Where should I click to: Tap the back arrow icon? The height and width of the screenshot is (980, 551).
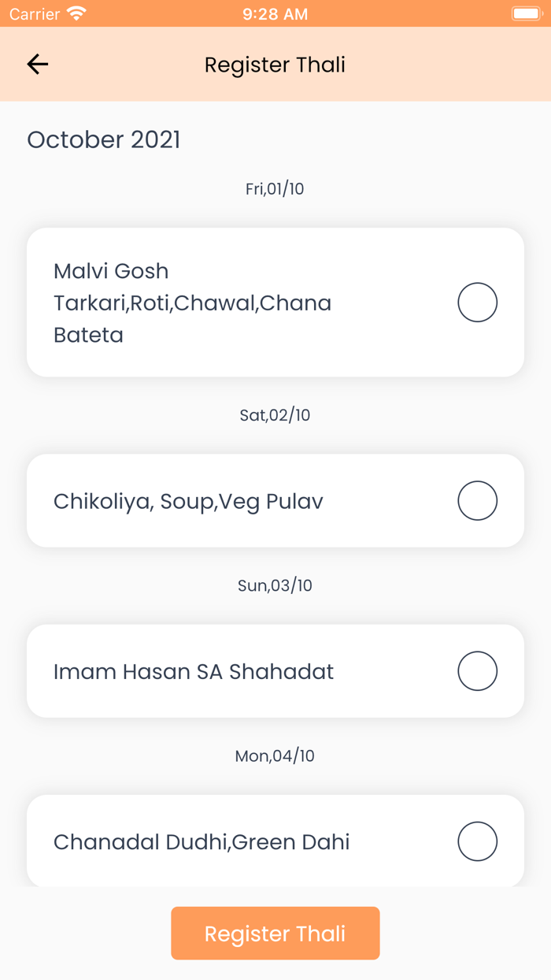click(x=38, y=64)
